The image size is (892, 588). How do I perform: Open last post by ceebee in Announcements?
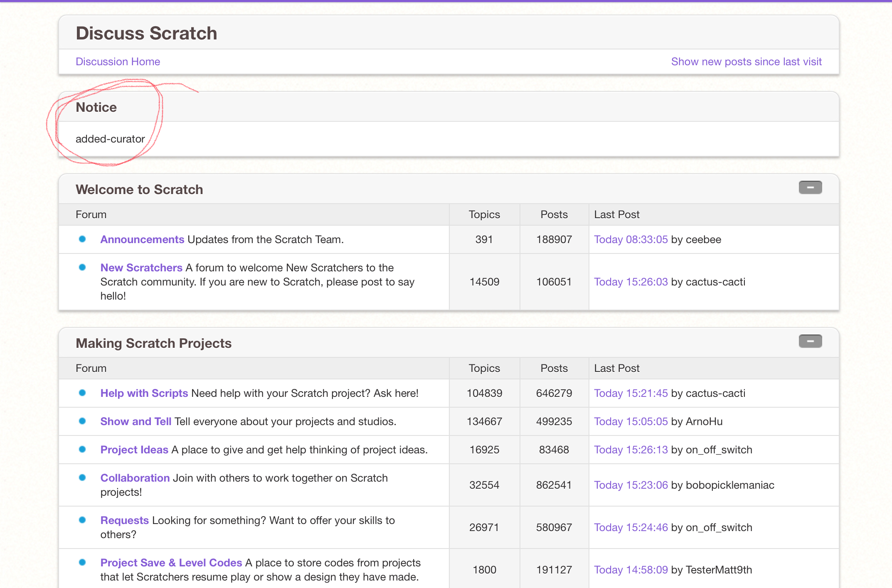[631, 239]
